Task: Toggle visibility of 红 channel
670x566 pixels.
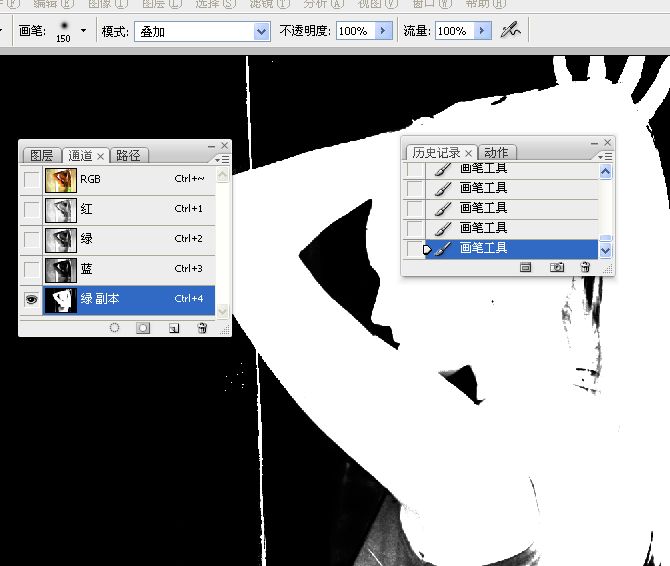Action: pos(31,210)
